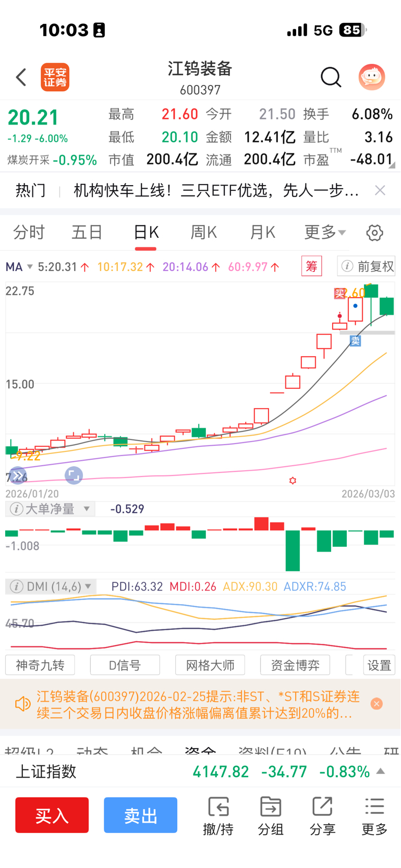This screenshot has width=401, height=868.
Task: Tap info icon beside 前复权
Action: [347, 266]
